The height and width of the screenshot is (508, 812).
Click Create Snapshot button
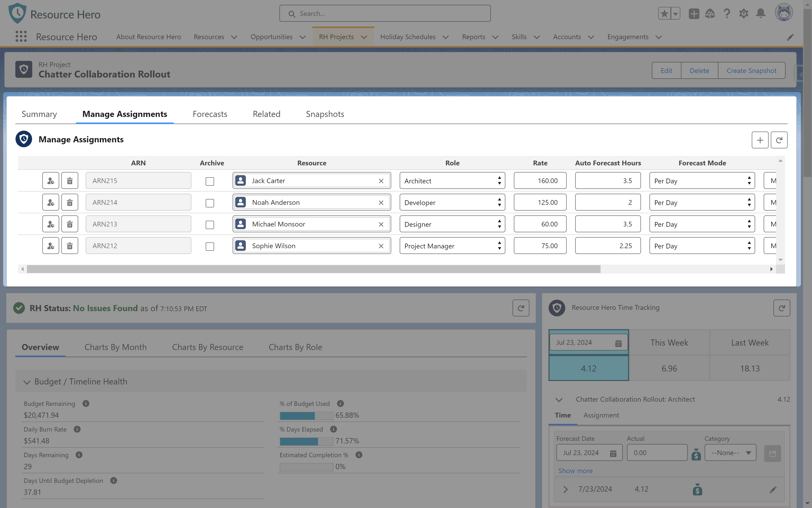tap(751, 71)
